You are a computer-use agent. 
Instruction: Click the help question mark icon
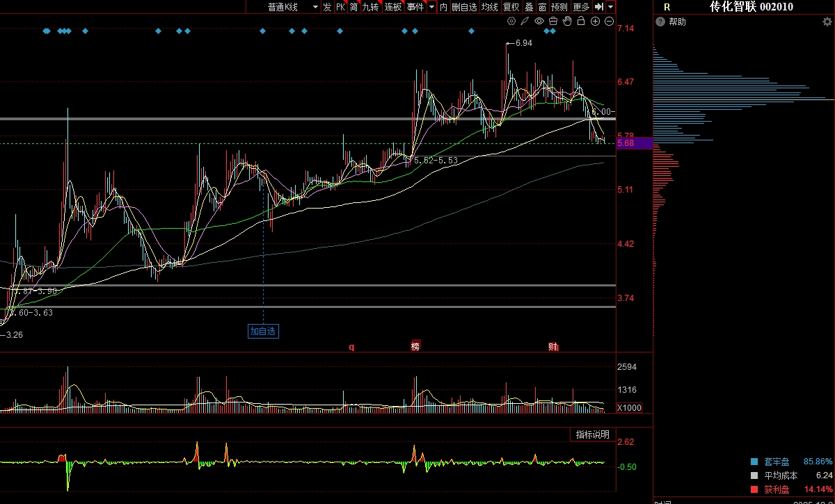click(x=661, y=22)
